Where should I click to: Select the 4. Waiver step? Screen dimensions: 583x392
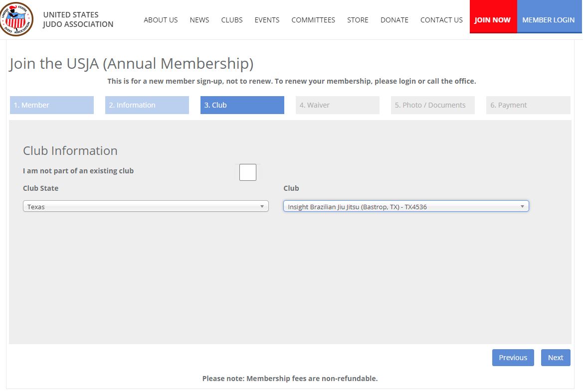coord(338,105)
